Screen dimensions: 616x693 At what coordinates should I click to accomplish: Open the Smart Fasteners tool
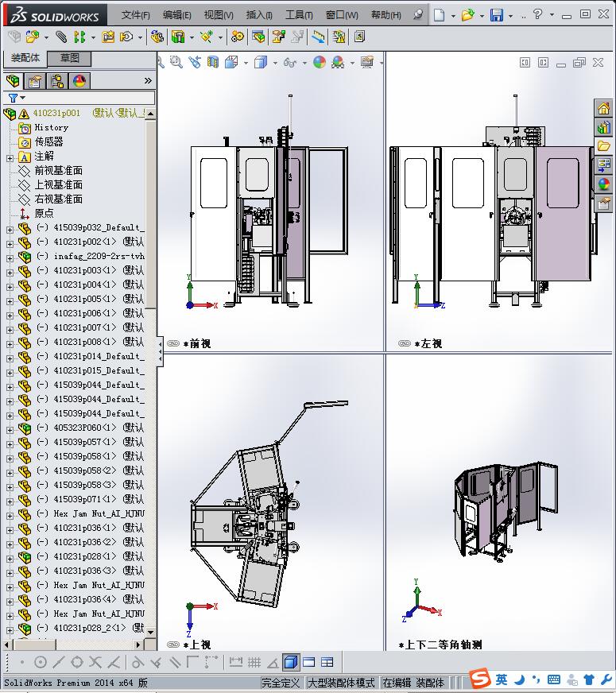[108, 37]
